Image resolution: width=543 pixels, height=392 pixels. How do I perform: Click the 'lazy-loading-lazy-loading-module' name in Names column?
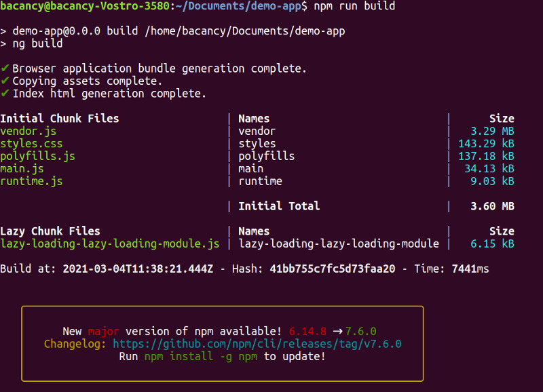339,243
